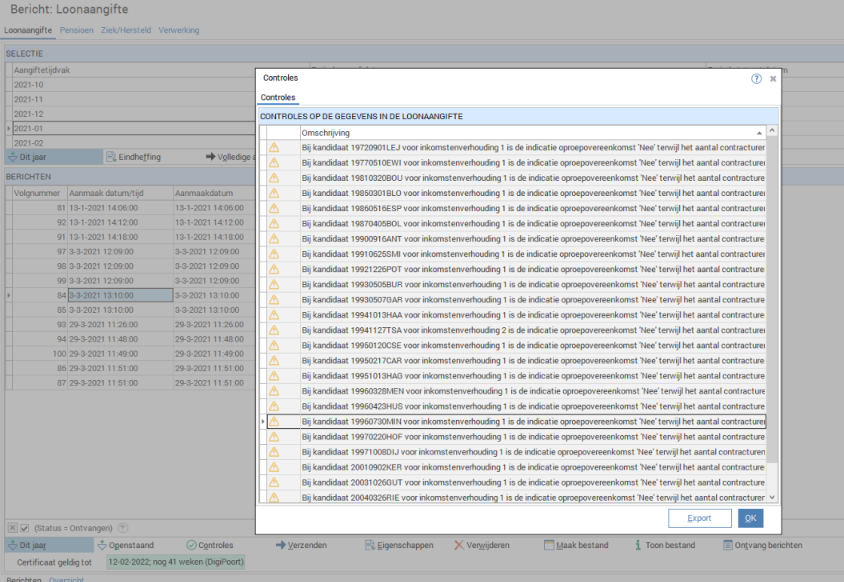
Task: Click the Eigenschappen toolbar icon
Action: (x=369, y=545)
